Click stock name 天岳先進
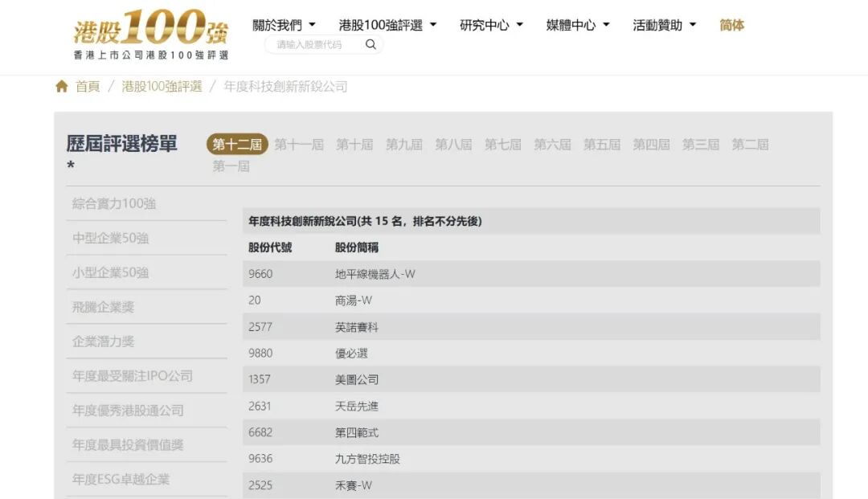 click(x=357, y=406)
